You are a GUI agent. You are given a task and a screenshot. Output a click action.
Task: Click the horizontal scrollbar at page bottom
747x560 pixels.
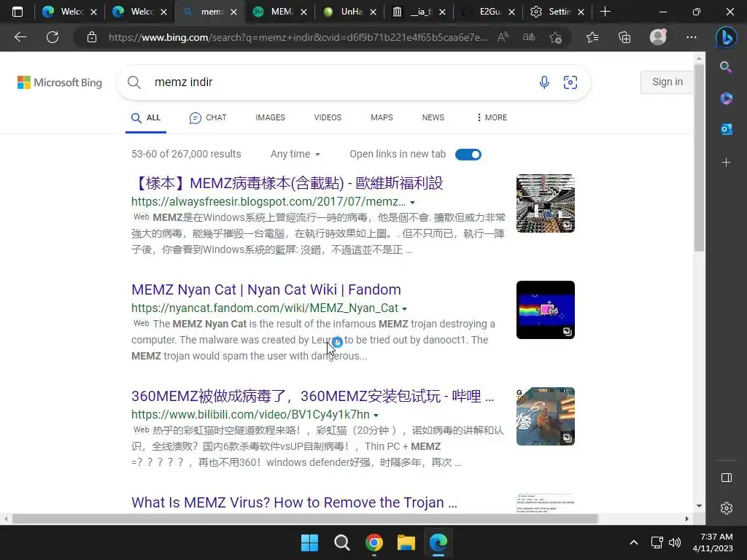(305, 518)
